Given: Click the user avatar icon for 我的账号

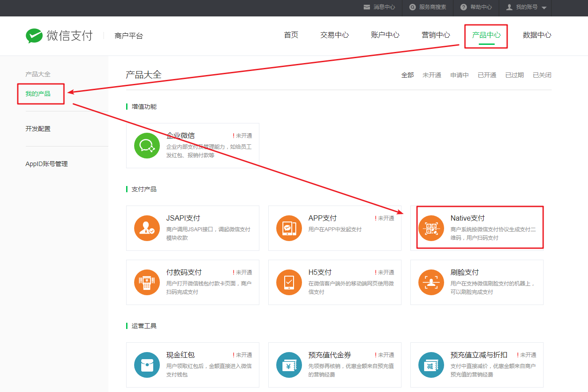Looking at the screenshot, I should click(x=509, y=7).
